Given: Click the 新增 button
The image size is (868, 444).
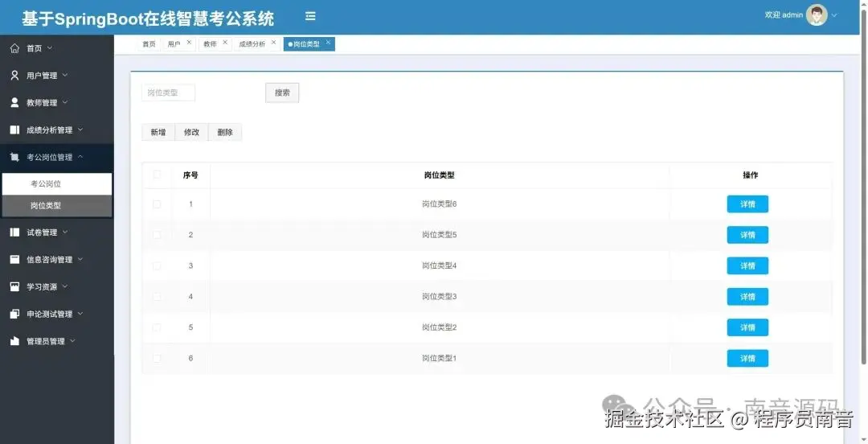Looking at the screenshot, I should (158, 132).
